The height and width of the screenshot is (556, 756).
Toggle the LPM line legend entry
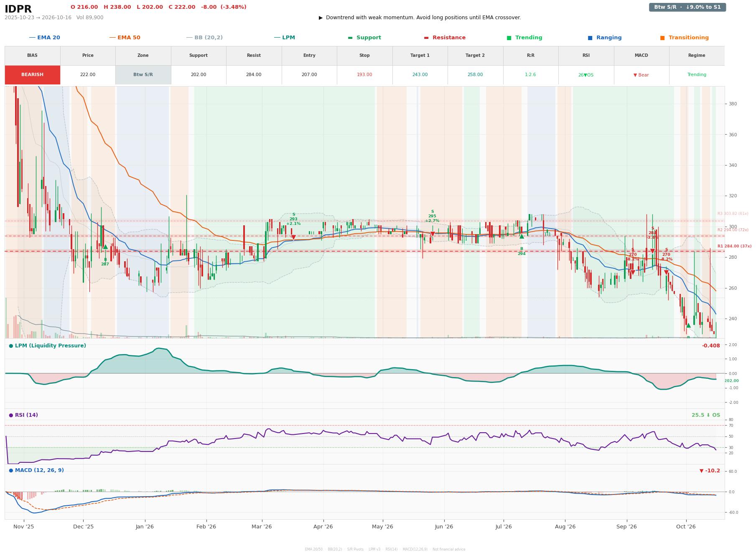click(284, 38)
